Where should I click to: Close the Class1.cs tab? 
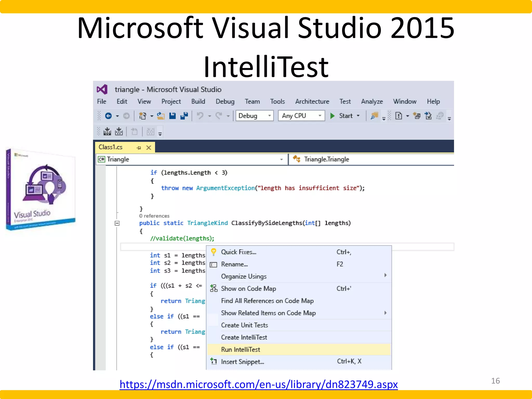tap(149, 148)
